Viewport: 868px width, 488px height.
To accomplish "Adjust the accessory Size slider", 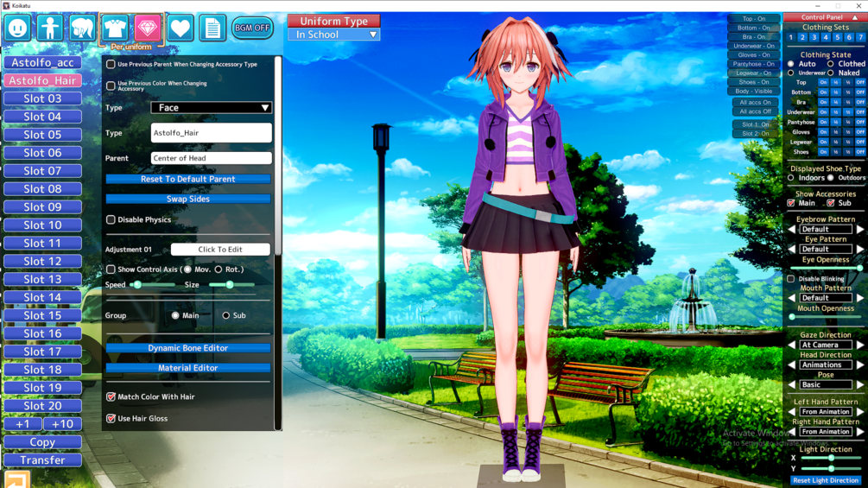I will 229,285.
